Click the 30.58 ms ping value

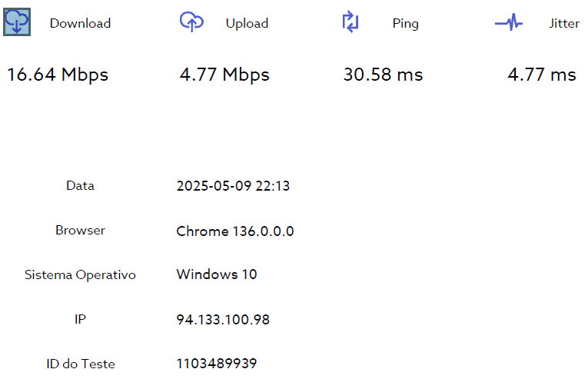383,75
